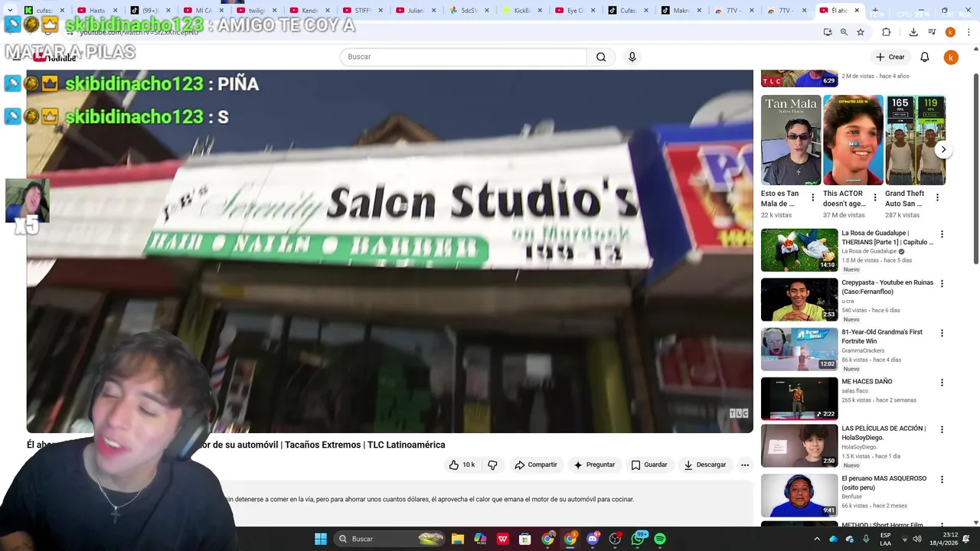
Task: Open options for 'La Rosa de Guadalupe' video
Action: pos(942,234)
